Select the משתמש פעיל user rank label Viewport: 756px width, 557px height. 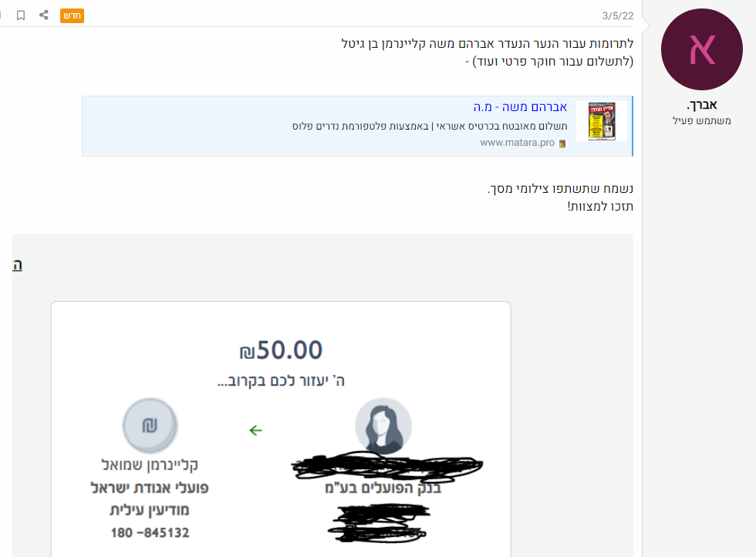[701, 120]
